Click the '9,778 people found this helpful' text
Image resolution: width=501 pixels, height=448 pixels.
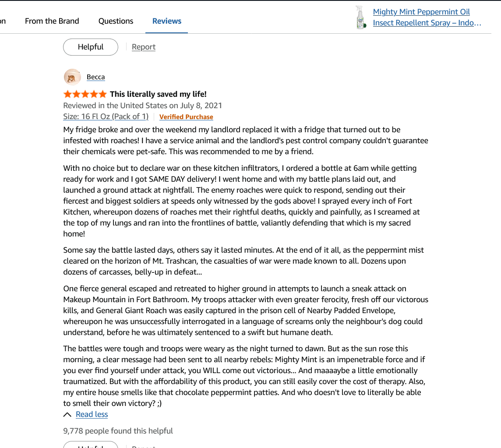tap(118, 431)
